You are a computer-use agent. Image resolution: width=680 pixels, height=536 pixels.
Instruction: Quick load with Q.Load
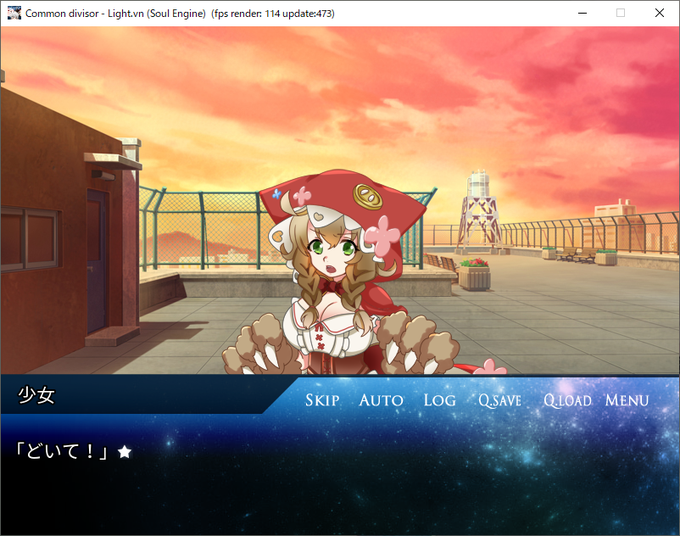click(x=567, y=400)
